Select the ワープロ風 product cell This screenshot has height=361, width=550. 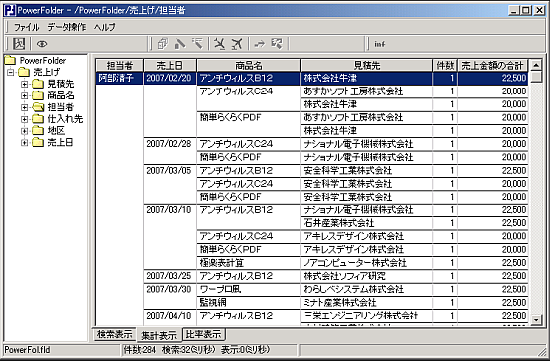(249, 289)
